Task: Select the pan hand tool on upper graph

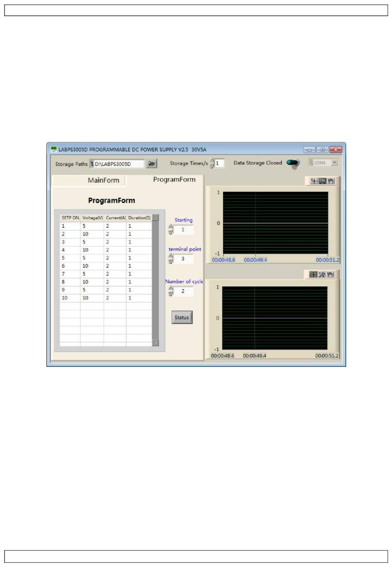Action: coord(331,181)
